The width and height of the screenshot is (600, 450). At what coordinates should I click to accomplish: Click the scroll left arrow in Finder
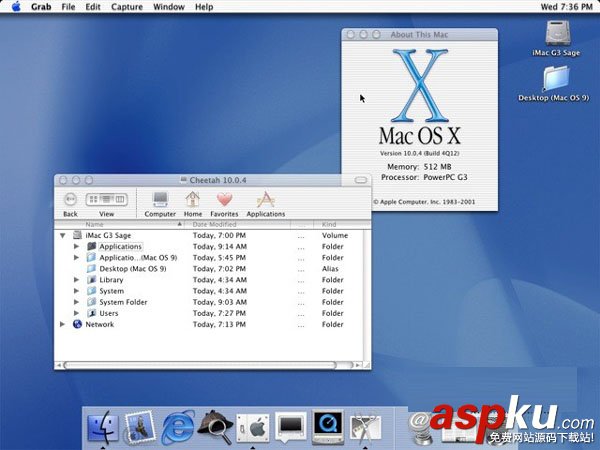[59, 365]
